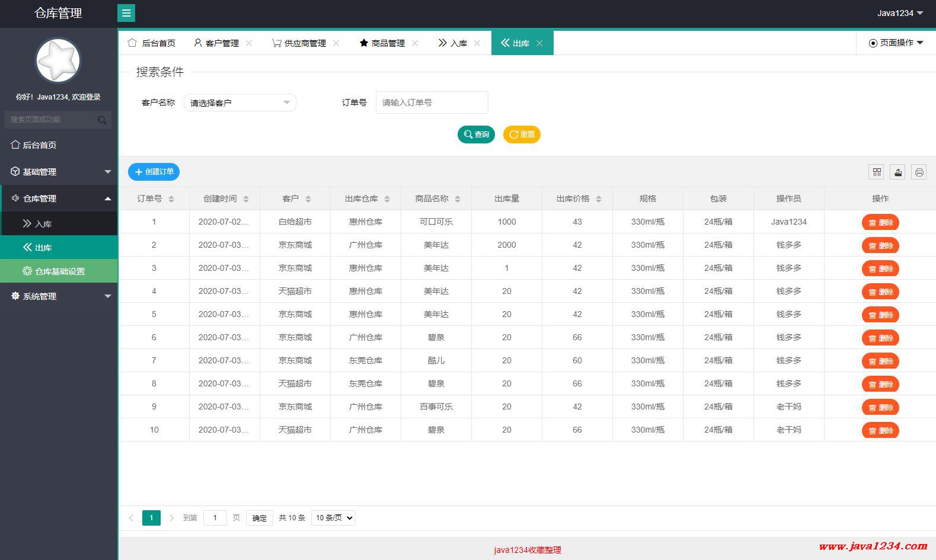The image size is (936, 560).
Task: Focus the 订单号 input field
Action: [x=432, y=103]
